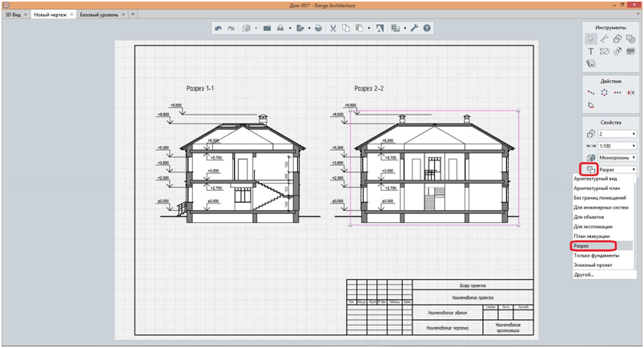Open settings with the wrench icon
The height and width of the screenshot is (348, 644).
pos(414,28)
